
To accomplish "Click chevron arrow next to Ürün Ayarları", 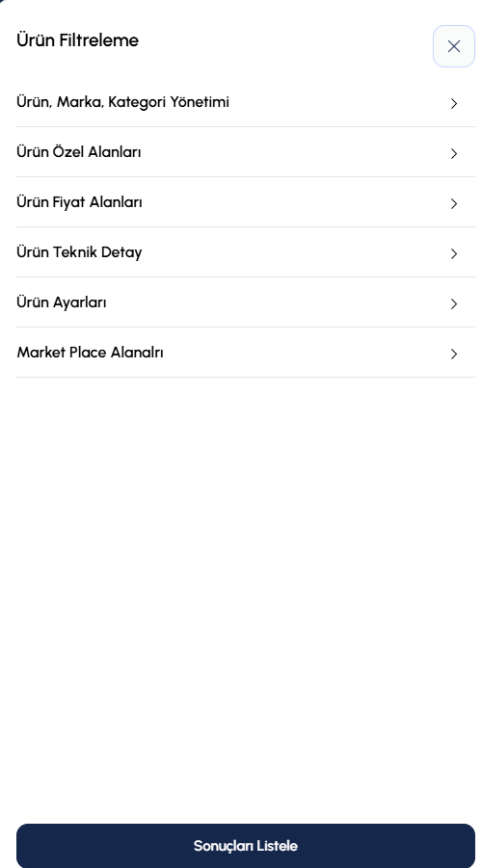I will [454, 303].
